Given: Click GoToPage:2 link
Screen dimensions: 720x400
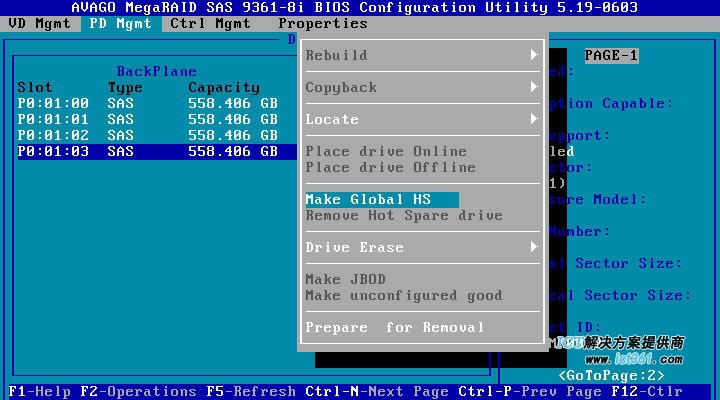Looking at the screenshot, I should point(611,376).
